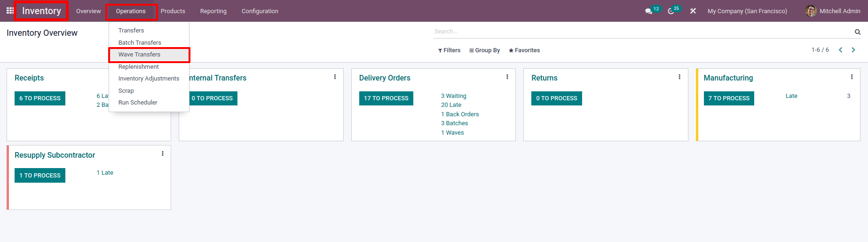The width and height of the screenshot is (868, 242).
Task: Select Batch Transfers menu entry
Action: (149, 42)
